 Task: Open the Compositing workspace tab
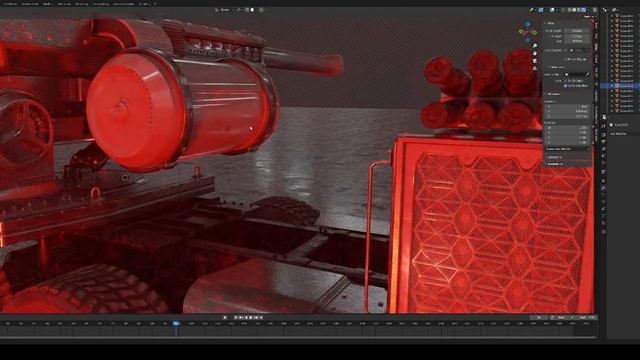100,4
